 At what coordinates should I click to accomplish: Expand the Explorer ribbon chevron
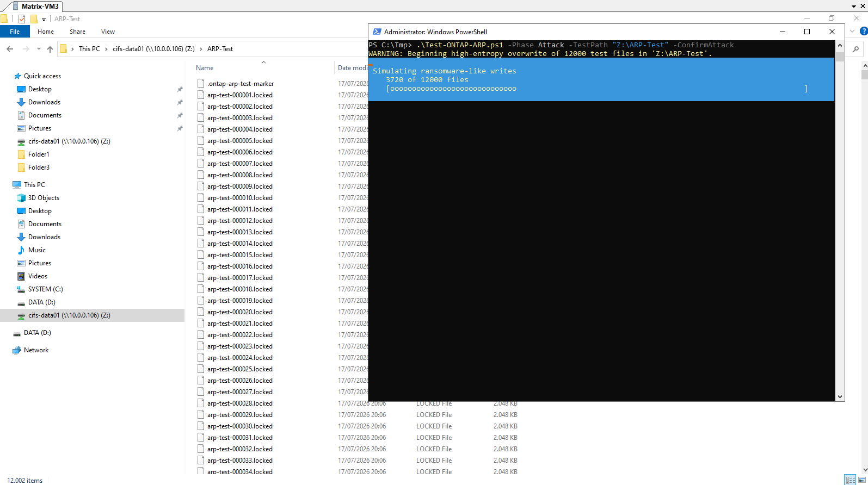point(852,31)
